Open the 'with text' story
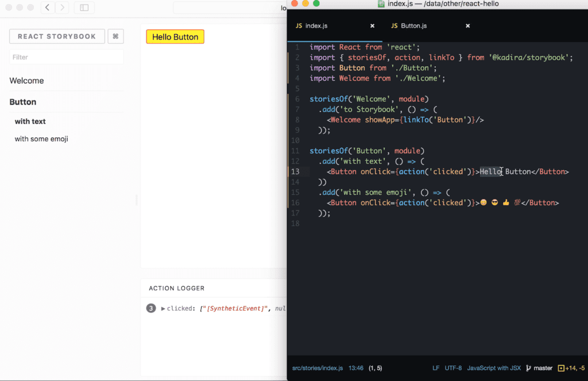 30,122
